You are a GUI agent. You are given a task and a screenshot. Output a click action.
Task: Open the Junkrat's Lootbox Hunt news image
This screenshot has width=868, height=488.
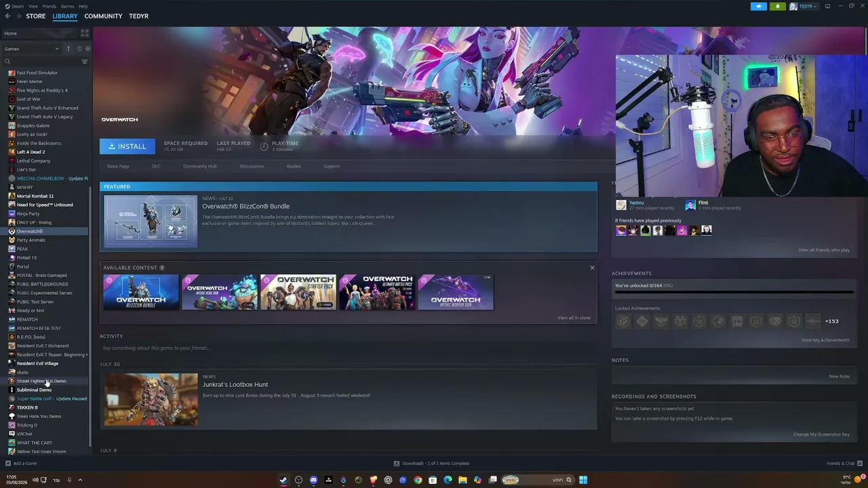click(151, 400)
